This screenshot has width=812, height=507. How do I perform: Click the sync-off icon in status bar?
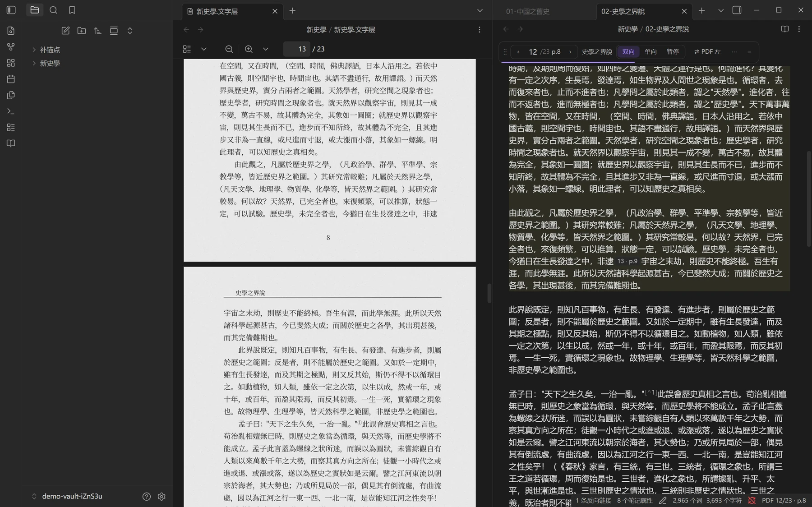[x=752, y=500]
